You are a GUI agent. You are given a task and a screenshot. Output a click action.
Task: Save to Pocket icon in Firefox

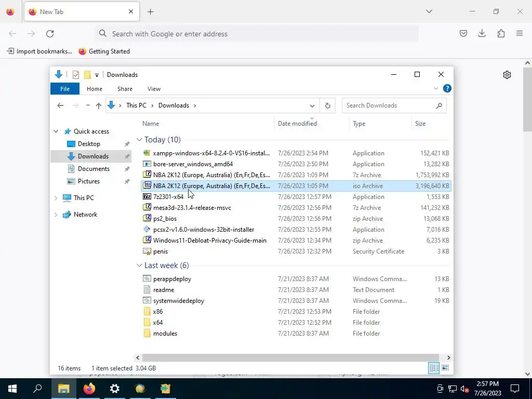click(463, 33)
